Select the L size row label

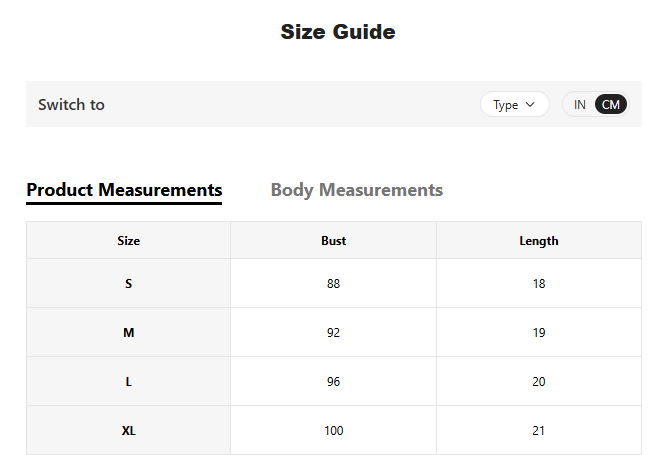tap(128, 381)
